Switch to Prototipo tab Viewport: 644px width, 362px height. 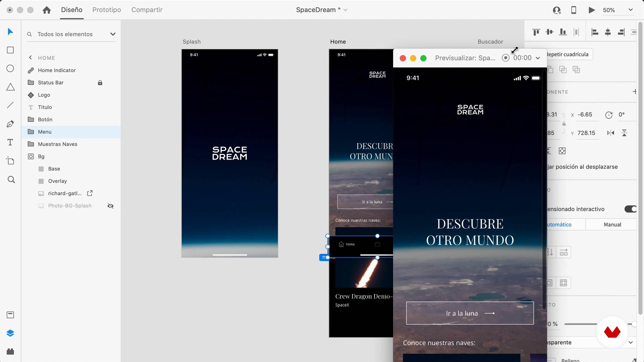(107, 10)
